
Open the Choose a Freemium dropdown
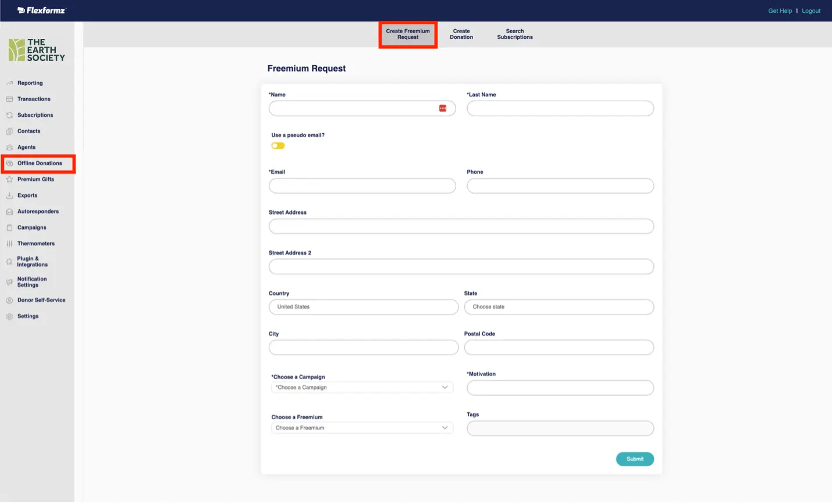(362, 428)
